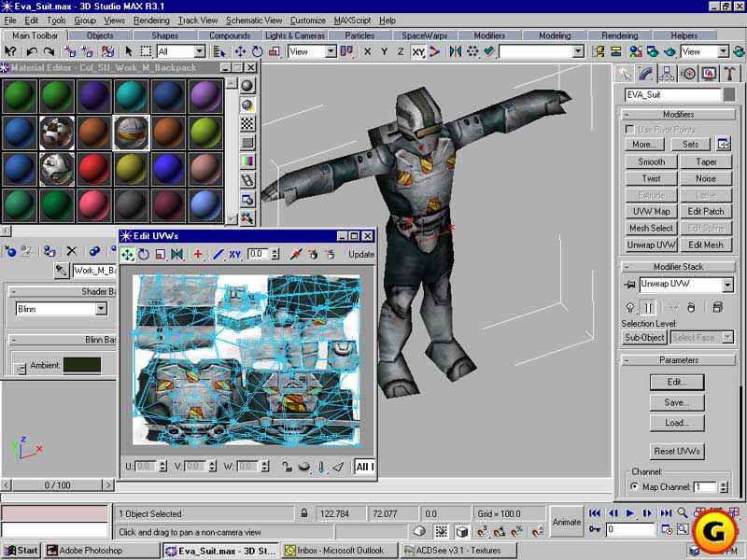Switch to the SpaceWarps tab

click(x=425, y=35)
